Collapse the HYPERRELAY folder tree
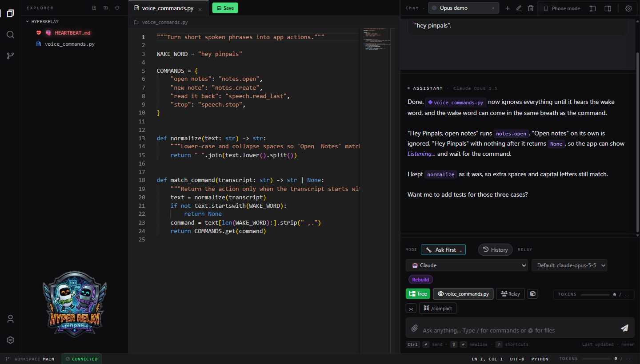The image size is (640, 364). pos(42,21)
